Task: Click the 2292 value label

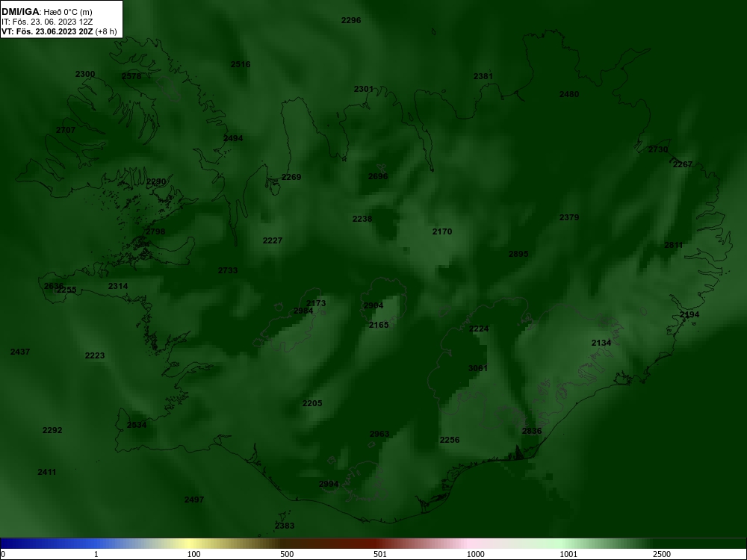Action: pos(52,430)
